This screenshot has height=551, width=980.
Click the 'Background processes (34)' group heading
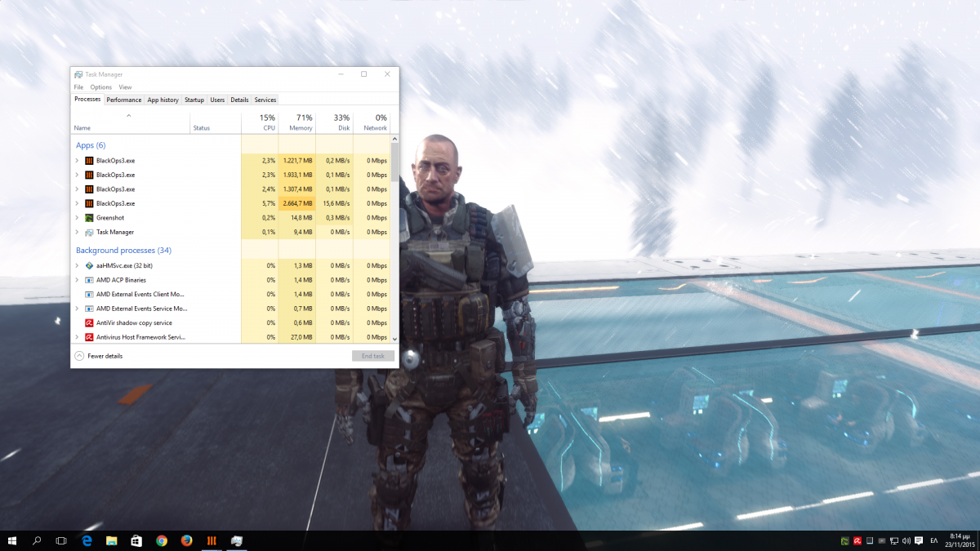(123, 251)
